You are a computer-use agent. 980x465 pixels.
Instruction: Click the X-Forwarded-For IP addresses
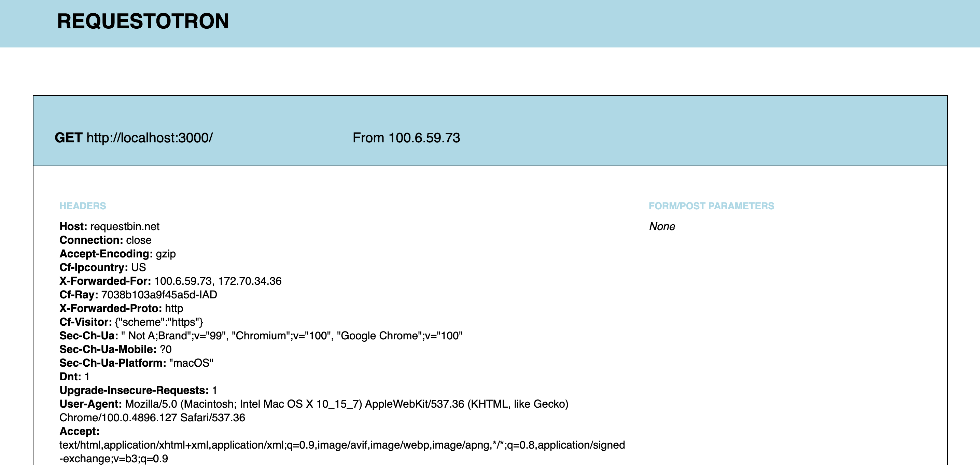click(x=218, y=281)
